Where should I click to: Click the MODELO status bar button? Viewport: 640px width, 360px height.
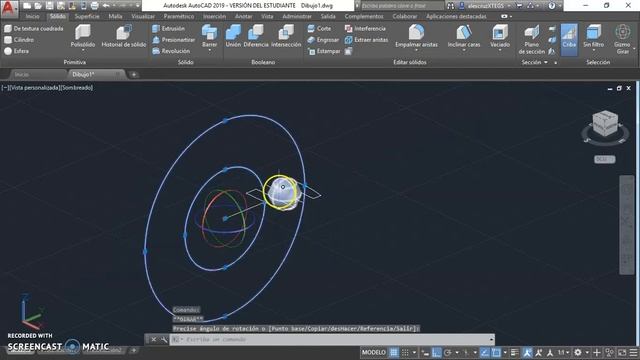pos(373,352)
